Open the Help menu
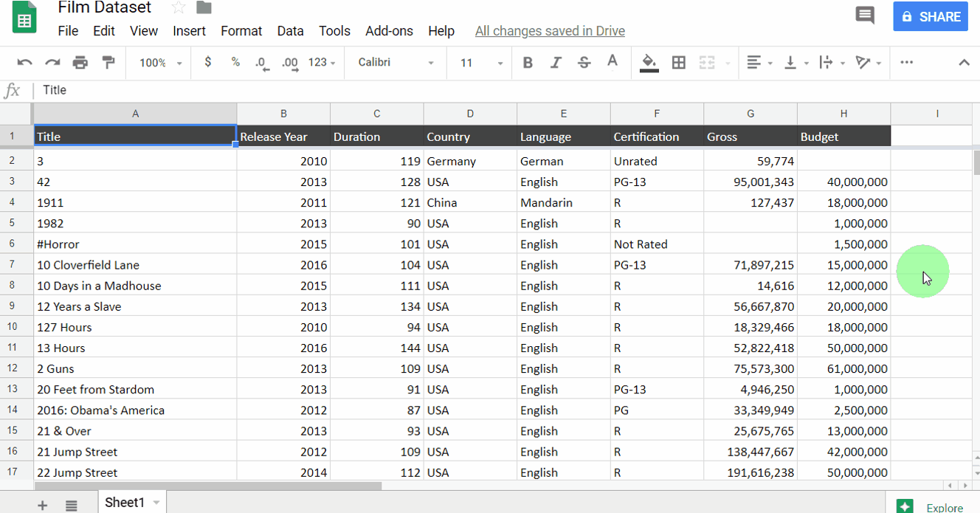The width and height of the screenshot is (980, 513). [441, 31]
